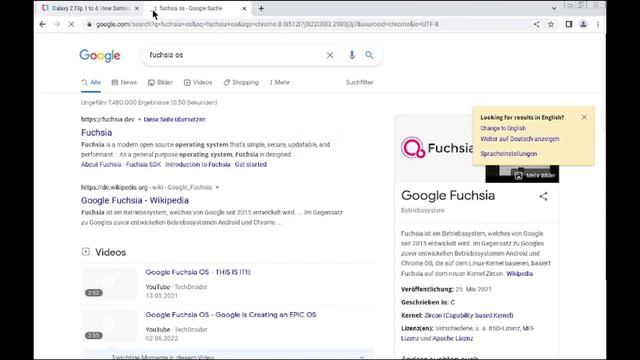
Task: Open Wikipedia link in knowledge panel
Action: pyautogui.click(x=519, y=273)
